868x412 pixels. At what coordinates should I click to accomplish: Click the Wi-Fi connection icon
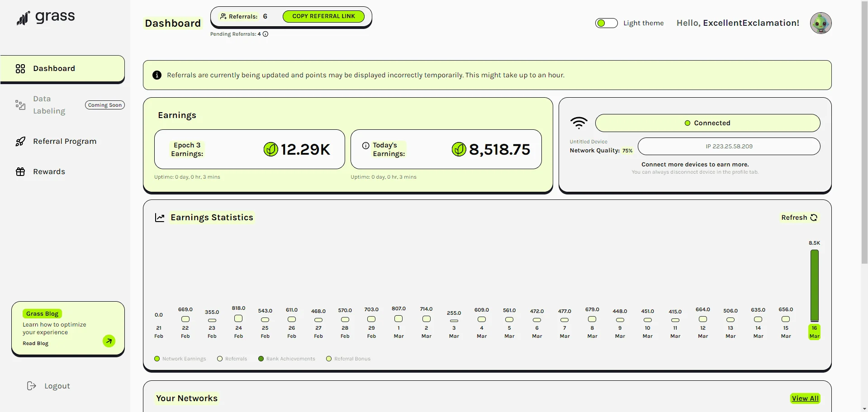tap(579, 123)
